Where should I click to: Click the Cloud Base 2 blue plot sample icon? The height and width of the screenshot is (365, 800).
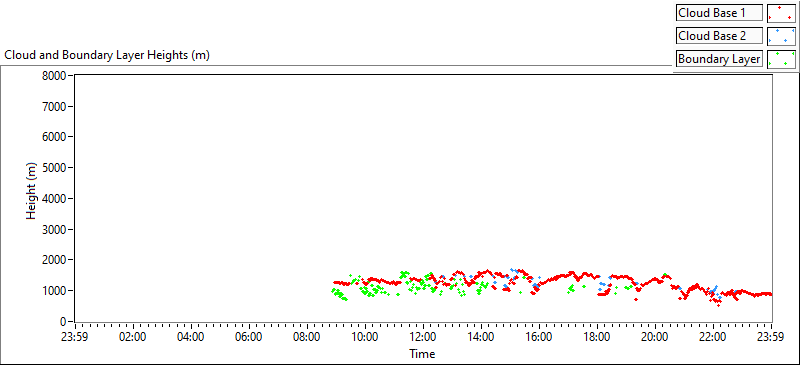click(781, 36)
